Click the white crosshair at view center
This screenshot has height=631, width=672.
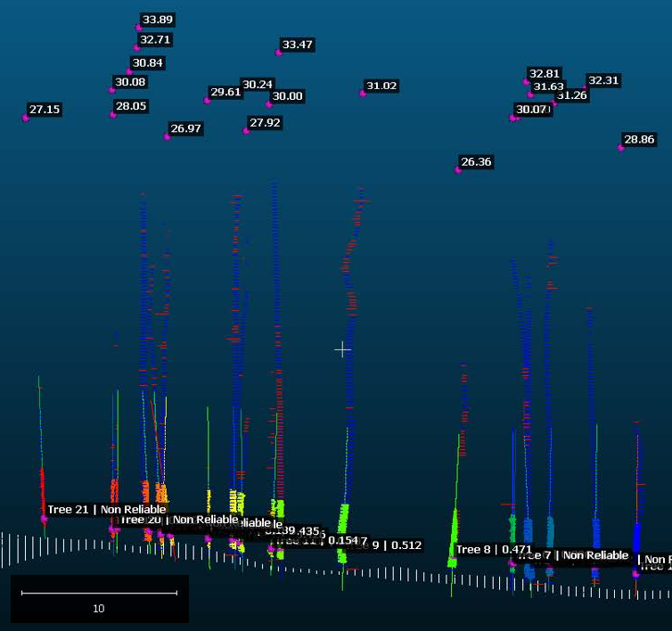342,350
